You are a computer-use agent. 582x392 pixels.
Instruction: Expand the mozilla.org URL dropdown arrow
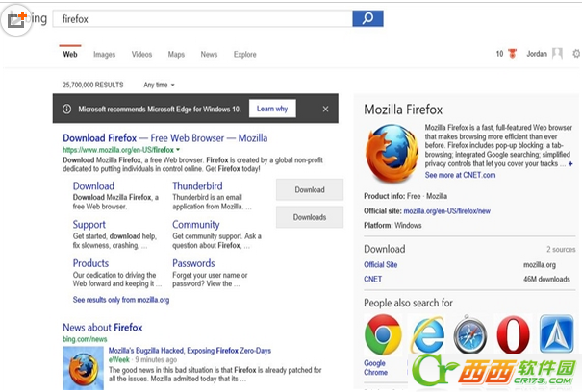(178, 150)
